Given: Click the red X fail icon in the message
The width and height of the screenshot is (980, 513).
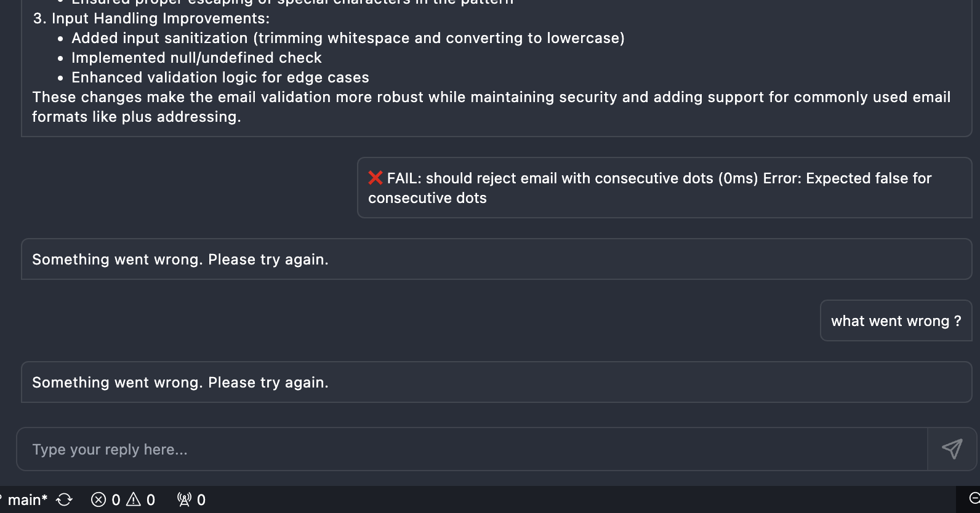Looking at the screenshot, I should click(376, 178).
